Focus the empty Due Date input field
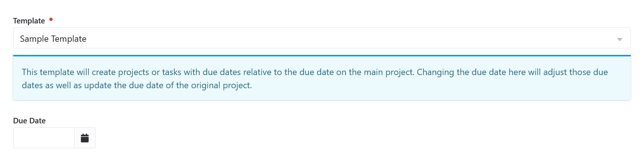The image size is (644, 168). tap(44, 138)
